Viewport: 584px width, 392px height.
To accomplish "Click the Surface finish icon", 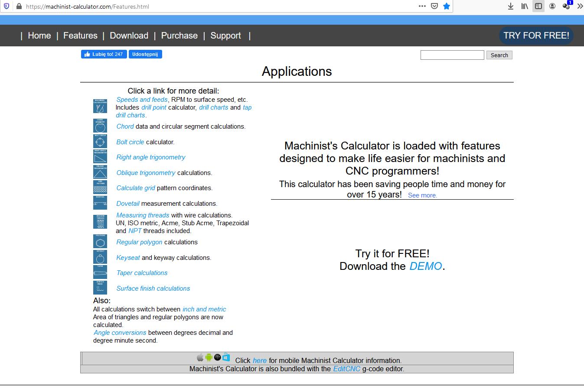I will tap(100, 288).
